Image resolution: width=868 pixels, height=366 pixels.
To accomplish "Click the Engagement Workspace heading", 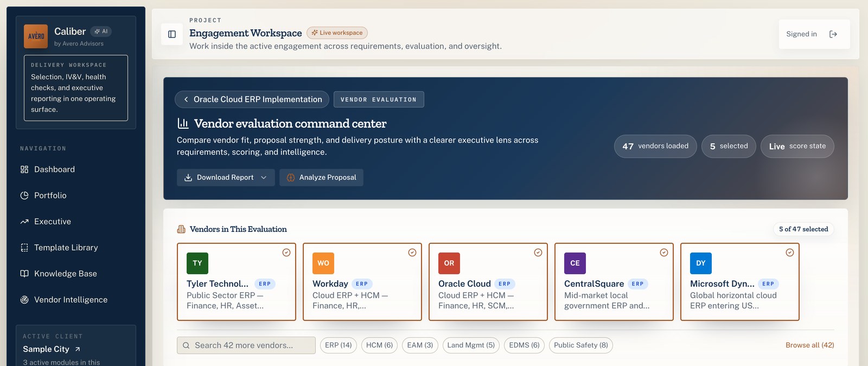I will (246, 33).
